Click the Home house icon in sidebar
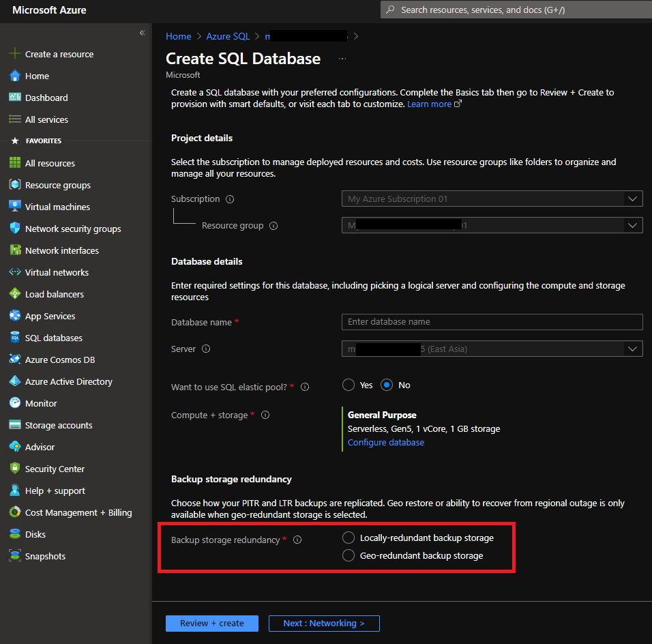The width and height of the screenshot is (652, 644). 15,76
